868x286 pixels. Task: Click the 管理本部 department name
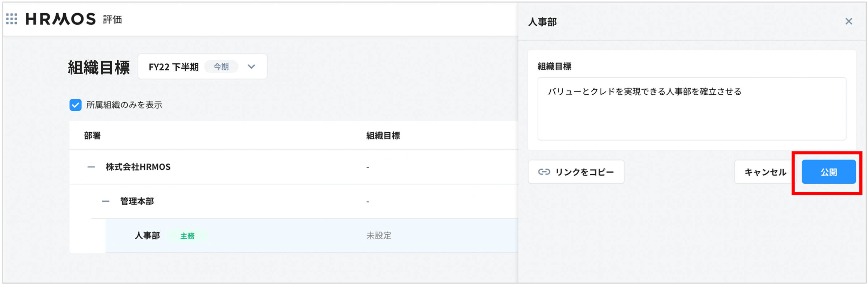pyautogui.click(x=137, y=201)
